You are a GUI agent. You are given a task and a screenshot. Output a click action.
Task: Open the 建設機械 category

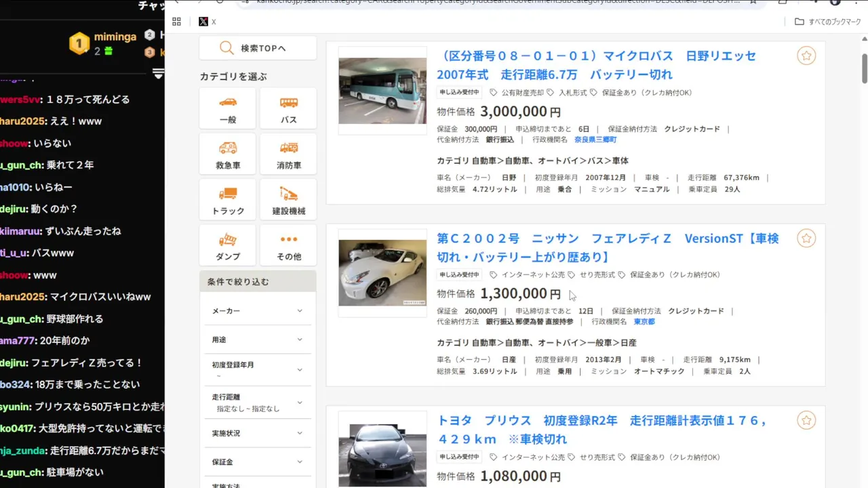point(289,199)
